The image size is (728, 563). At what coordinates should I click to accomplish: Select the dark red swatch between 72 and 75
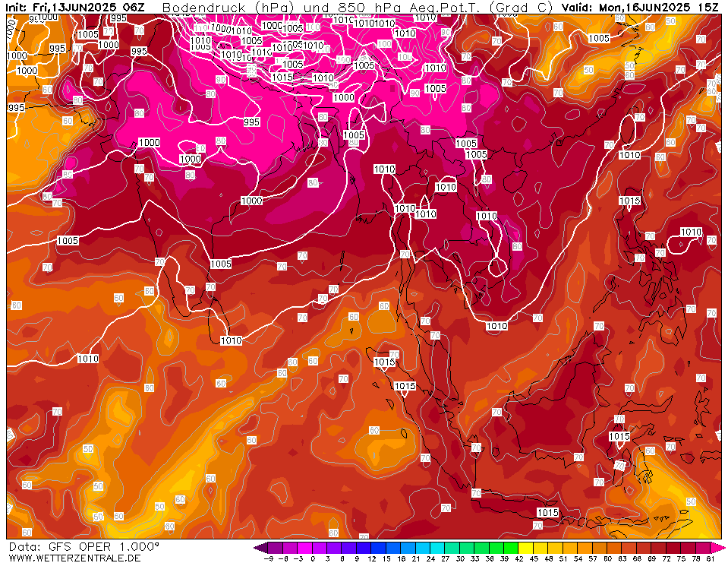[x=673, y=547]
